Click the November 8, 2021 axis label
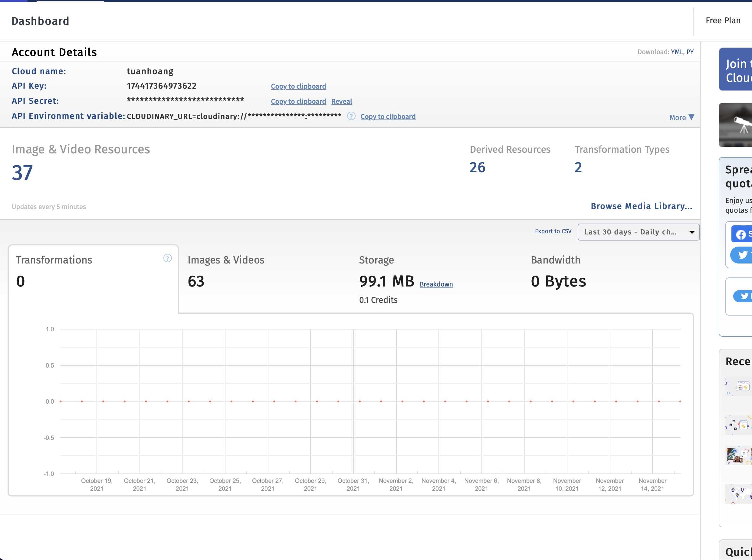The width and height of the screenshot is (752, 560). (524, 485)
